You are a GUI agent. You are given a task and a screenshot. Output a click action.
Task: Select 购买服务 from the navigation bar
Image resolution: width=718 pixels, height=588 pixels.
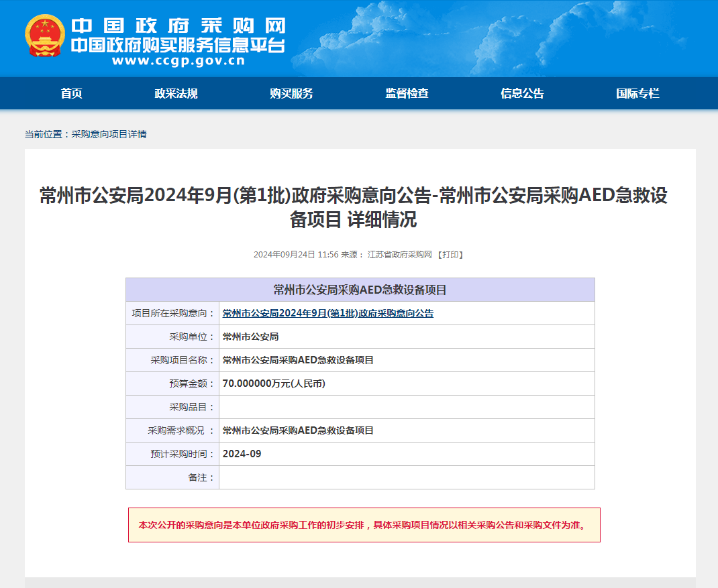click(291, 93)
